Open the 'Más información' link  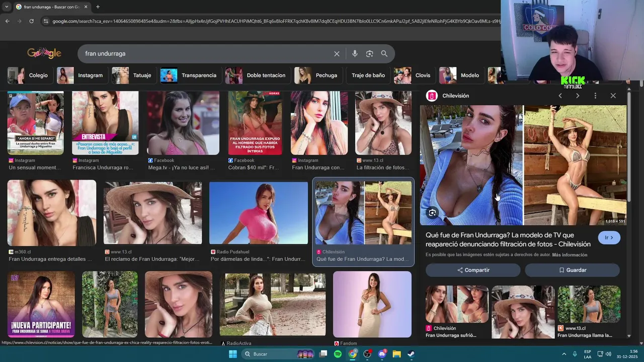point(570,255)
